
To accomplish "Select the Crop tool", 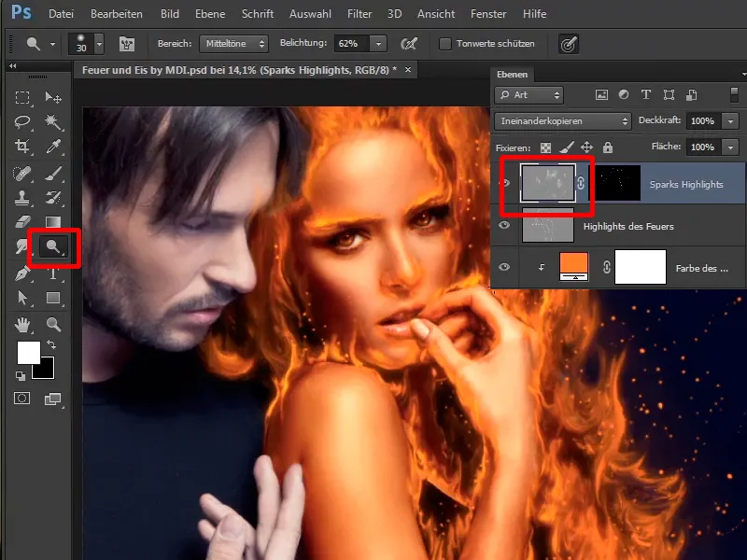I will [x=21, y=147].
